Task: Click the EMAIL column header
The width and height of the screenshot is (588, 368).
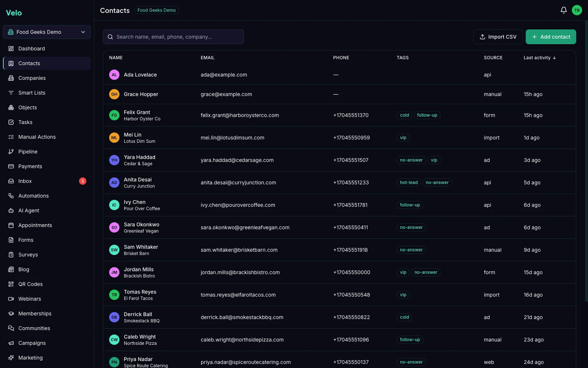Action: click(208, 58)
